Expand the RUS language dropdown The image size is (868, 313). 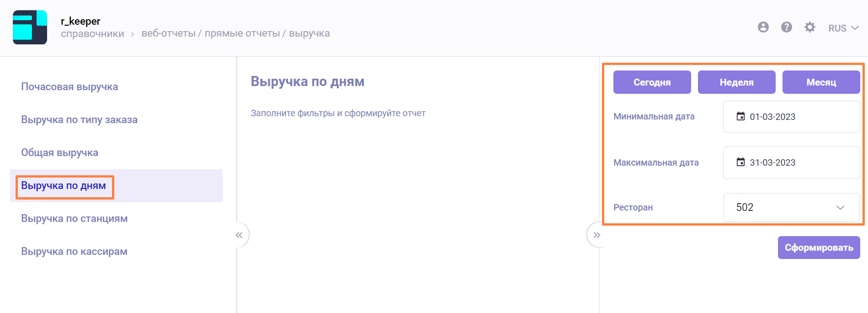click(843, 28)
